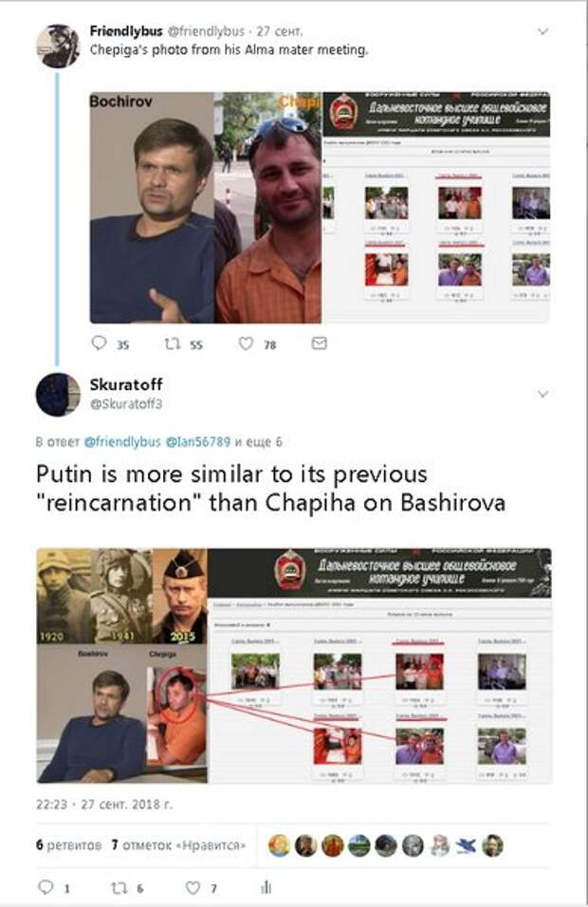This screenshot has width=588, height=907.
Task: Like the Skuratoff tweet
Action: coord(193,887)
